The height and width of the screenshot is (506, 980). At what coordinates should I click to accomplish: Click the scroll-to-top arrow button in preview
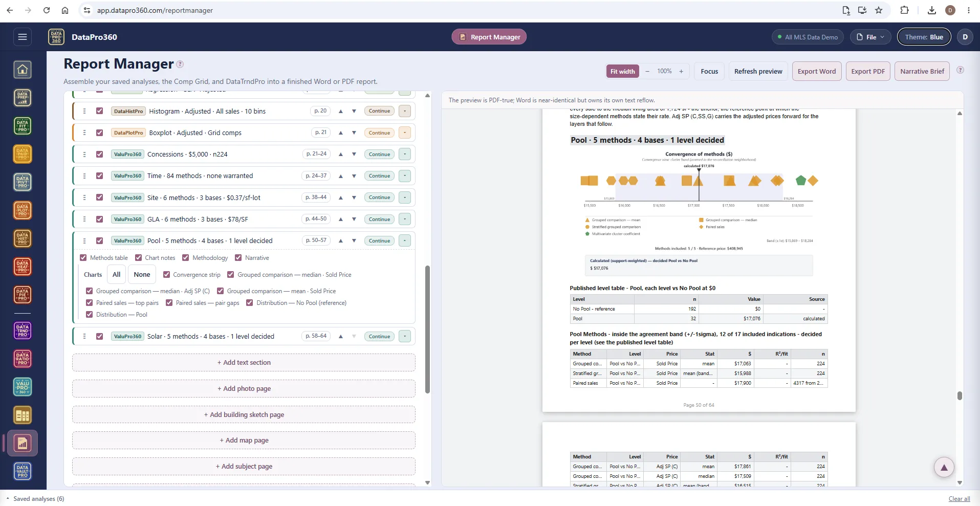[944, 467]
